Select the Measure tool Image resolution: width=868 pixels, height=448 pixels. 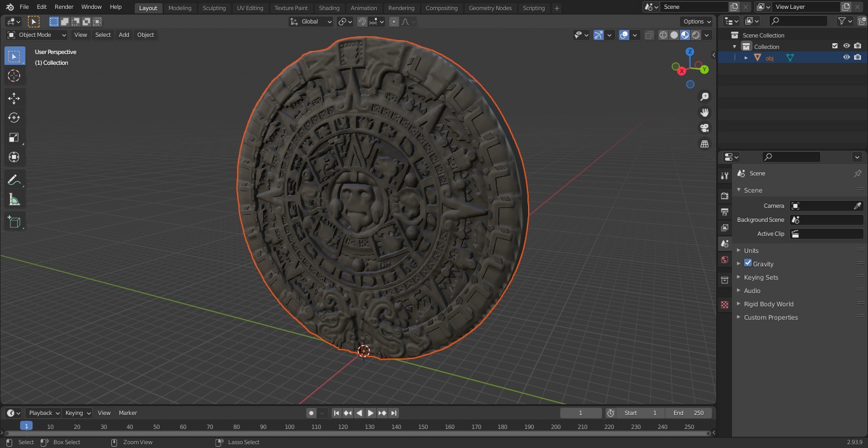coord(14,200)
